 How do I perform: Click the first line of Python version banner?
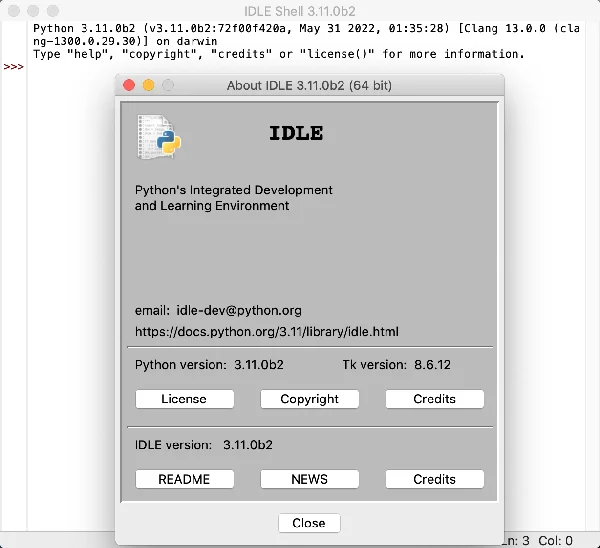306,28
